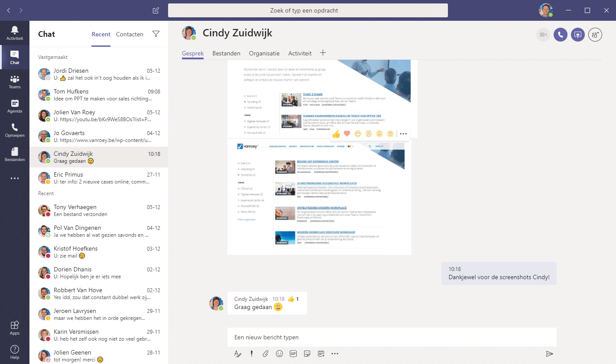
Task: Open the sticker picker
Action: [307, 354]
